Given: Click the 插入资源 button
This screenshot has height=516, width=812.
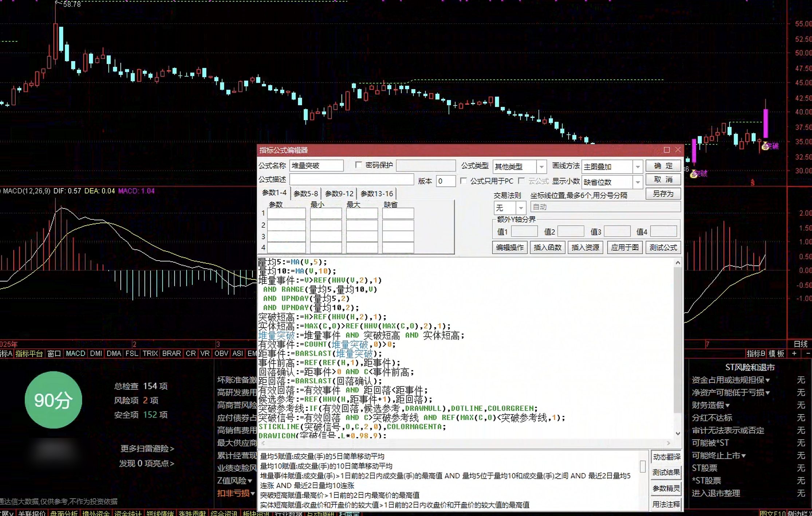Looking at the screenshot, I should 585,247.
